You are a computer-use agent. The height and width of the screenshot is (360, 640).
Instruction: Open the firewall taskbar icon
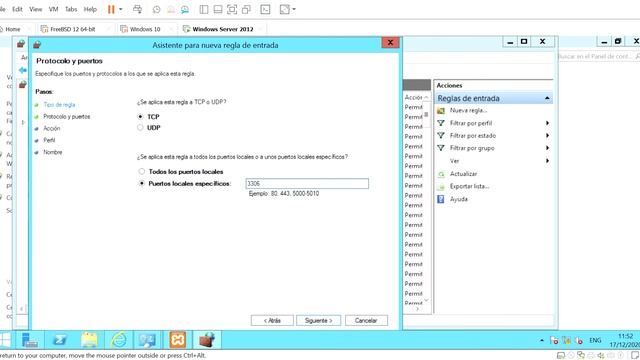coord(207,340)
